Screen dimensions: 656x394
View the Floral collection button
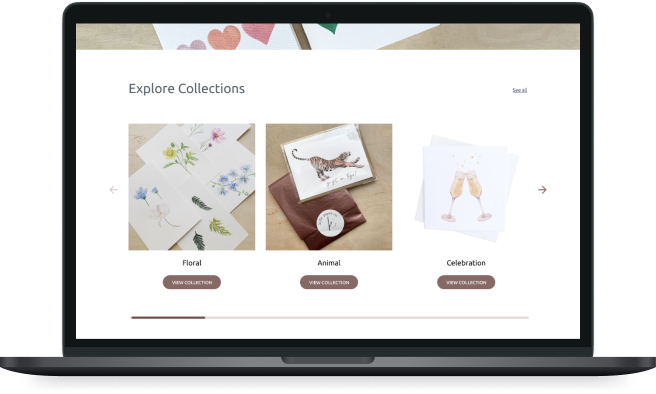(192, 282)
